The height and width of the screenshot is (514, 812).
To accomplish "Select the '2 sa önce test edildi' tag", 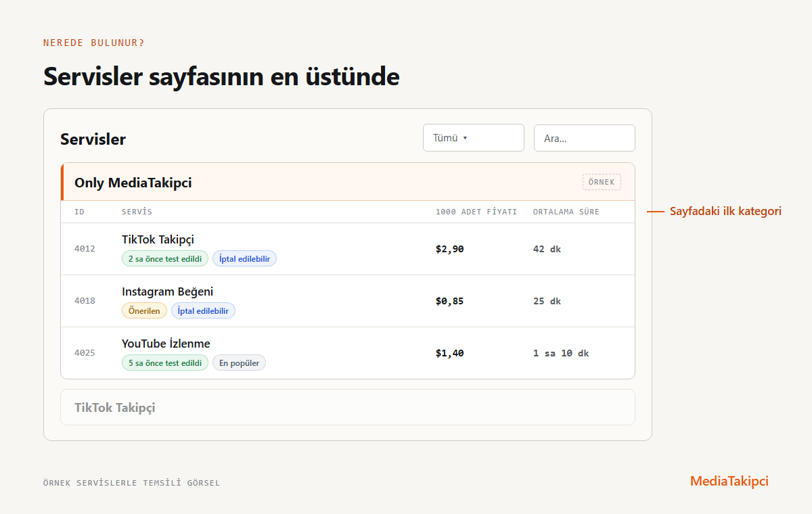I will point(165,258).
